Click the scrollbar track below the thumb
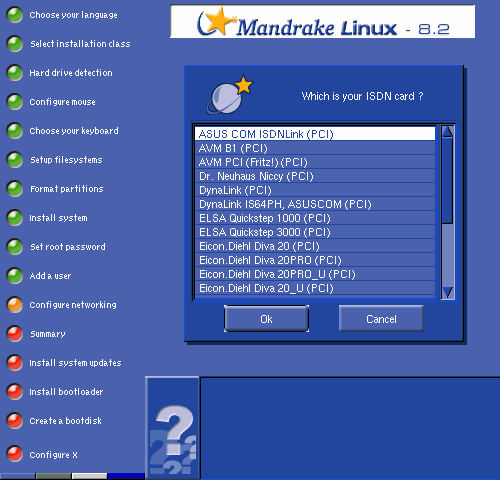Viewport: 500px width, 480px height. click(x=447, y=255)
